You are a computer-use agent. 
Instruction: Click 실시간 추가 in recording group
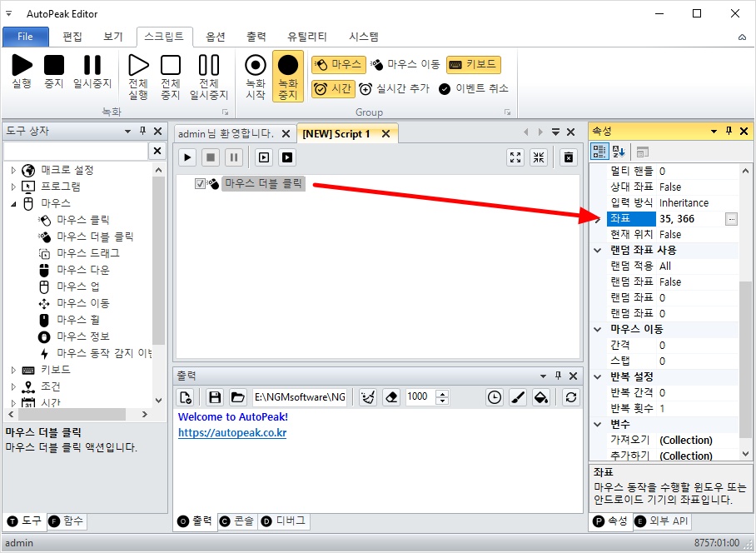395,89
